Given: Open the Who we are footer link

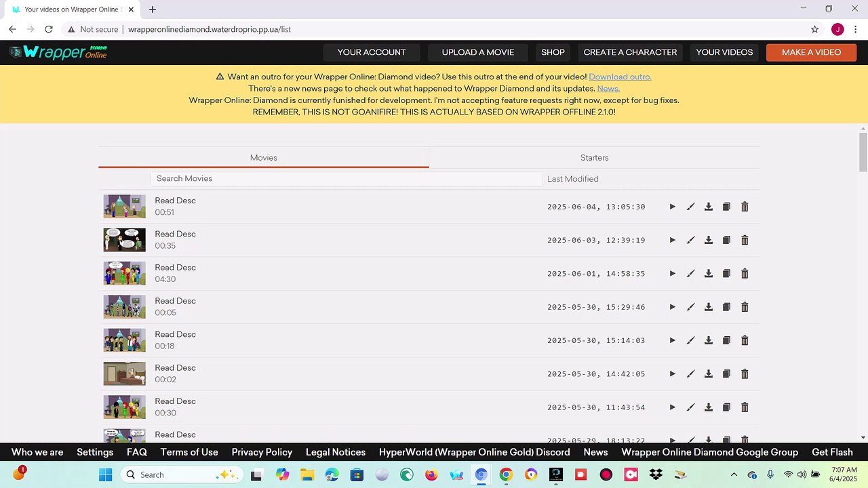Looking at the screenshot, I should point(37,452).
